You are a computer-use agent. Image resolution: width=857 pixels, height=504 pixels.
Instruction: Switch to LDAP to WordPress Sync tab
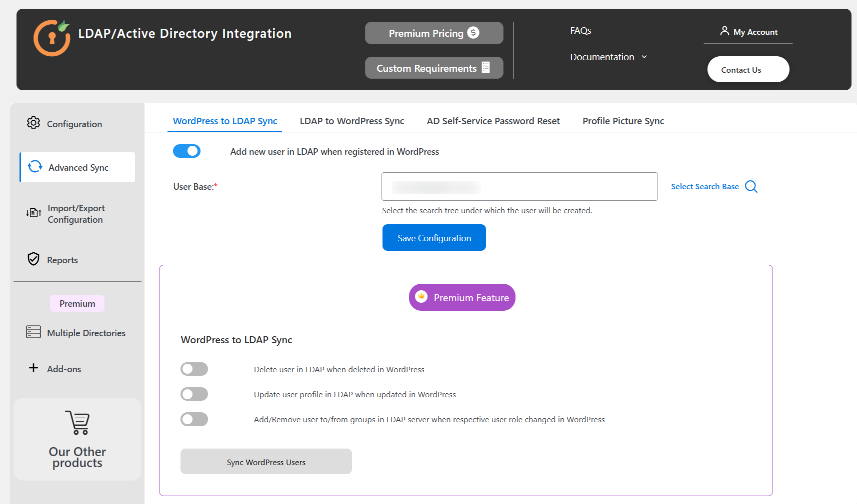click(352, 121)
